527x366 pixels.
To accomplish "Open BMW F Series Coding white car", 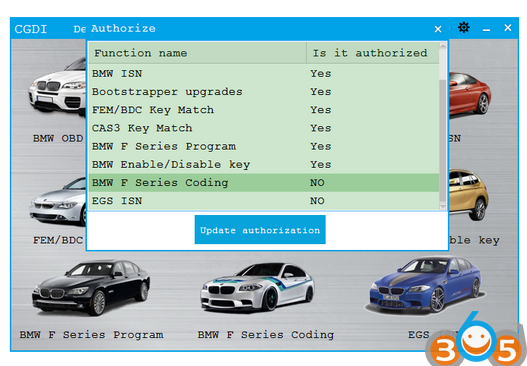I will pyautogui.click(x=257, y=287).
